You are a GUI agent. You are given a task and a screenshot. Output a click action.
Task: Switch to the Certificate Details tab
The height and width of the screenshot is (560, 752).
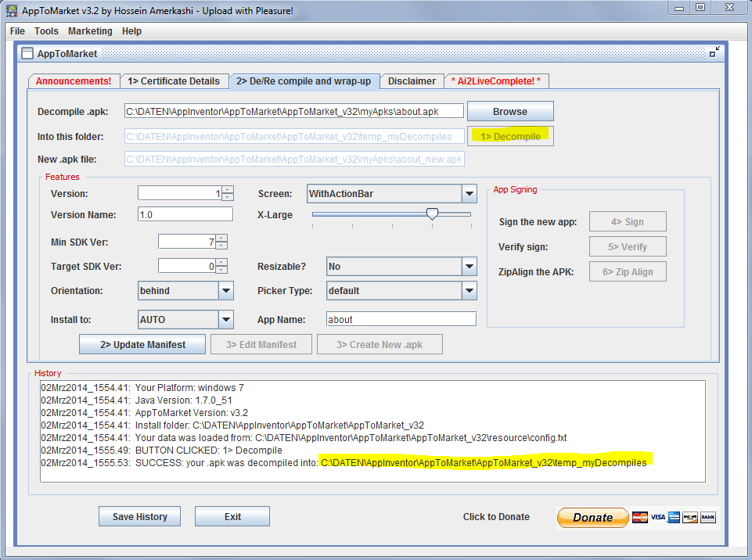click(174, 81)
